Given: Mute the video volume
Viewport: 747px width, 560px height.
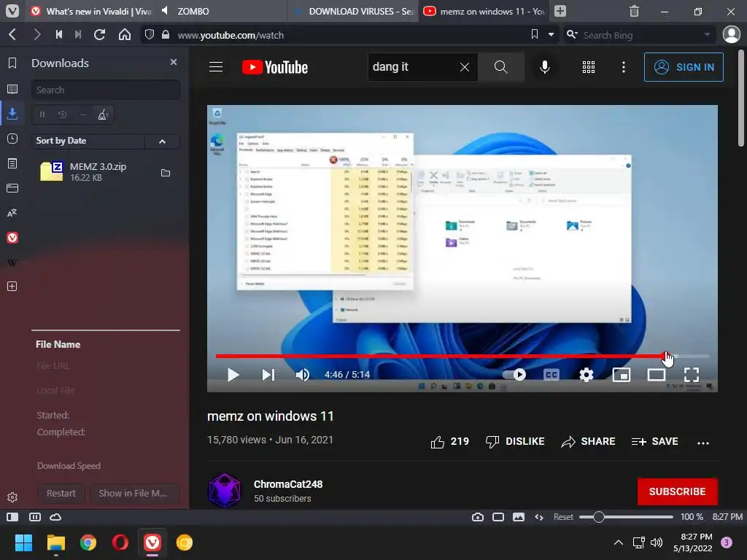Looking at the screenshot, I should (x=303, y=375).
